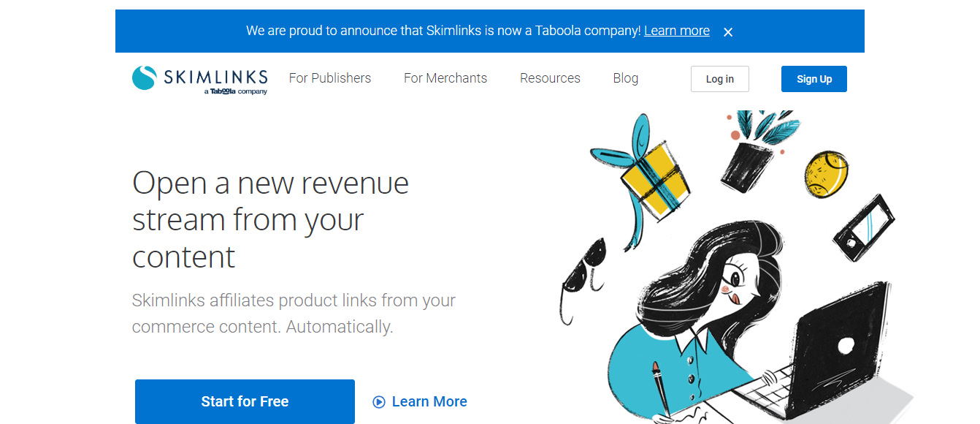This screenshot has height=424, width=980.
Task: Follow the banner's Learn more link
Action: click(677, 31)
